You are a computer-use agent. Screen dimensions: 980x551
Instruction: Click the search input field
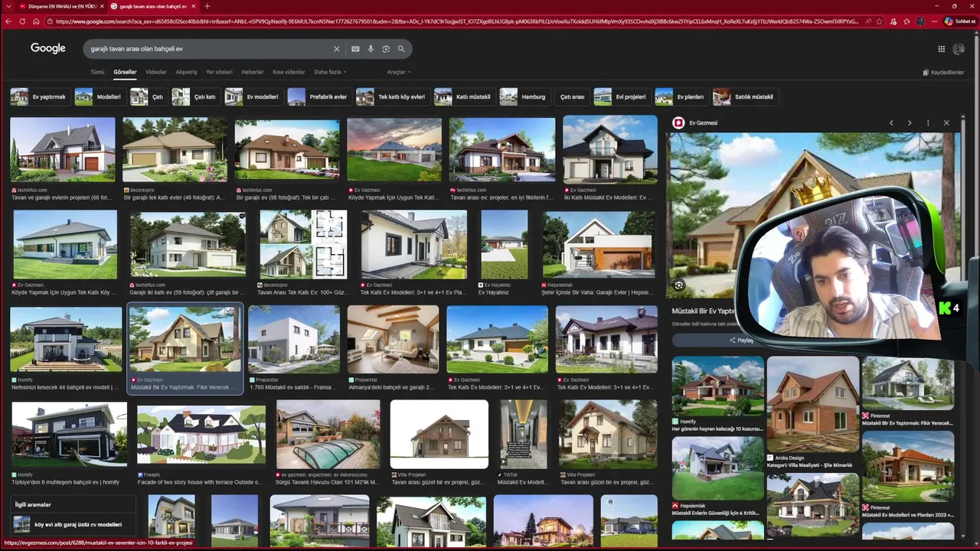click(207, 49)
